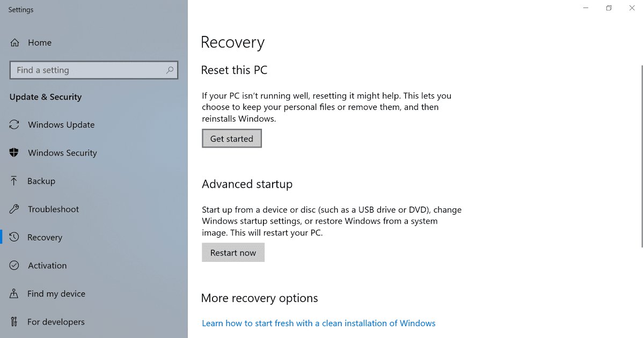The height and width of the screenshot is (338, 644).
Task: Click Get started to reset this PC
Action: click(232, 138)
